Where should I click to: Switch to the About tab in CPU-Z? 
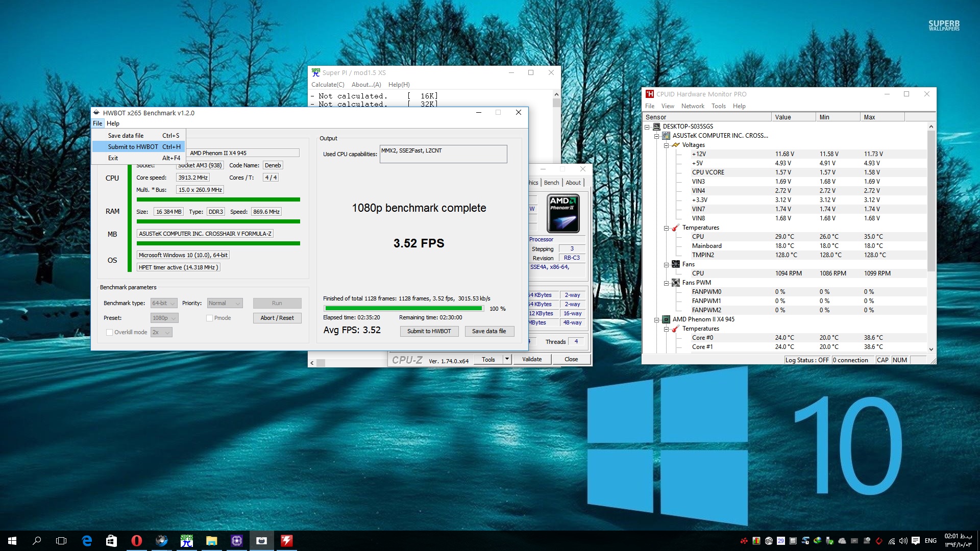point(573,183)
